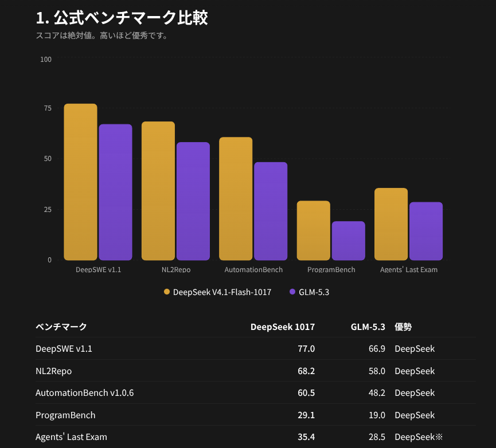This screenshot has height=448, width=496.
Task: Click DeepSeek in the NL2Repo row
Action: pos(415,371)
